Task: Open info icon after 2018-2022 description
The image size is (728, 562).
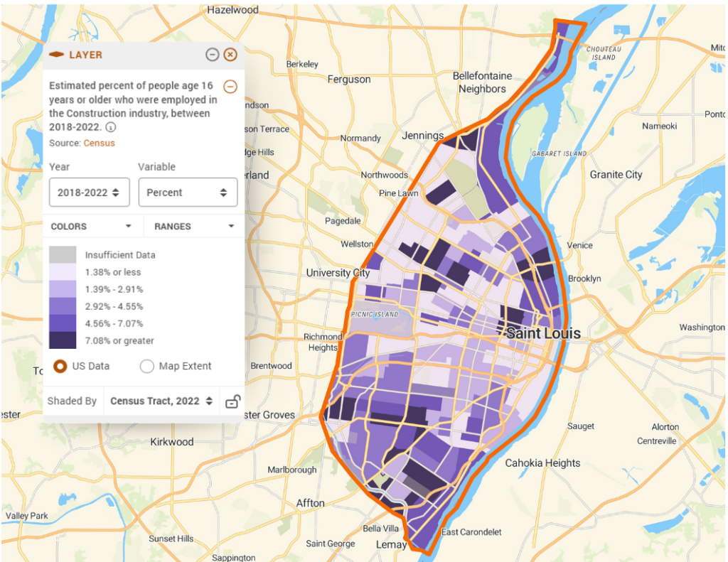Action: [110, 127]
